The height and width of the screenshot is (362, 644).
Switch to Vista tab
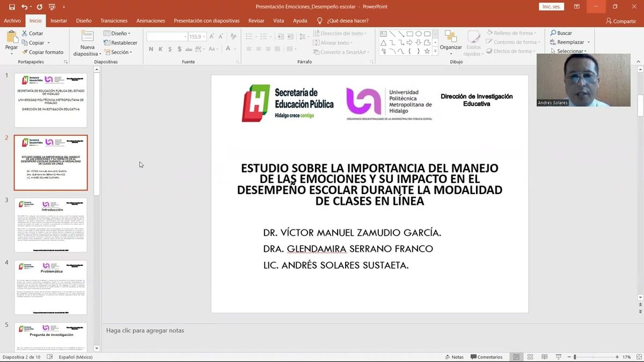tap(279, 21)
